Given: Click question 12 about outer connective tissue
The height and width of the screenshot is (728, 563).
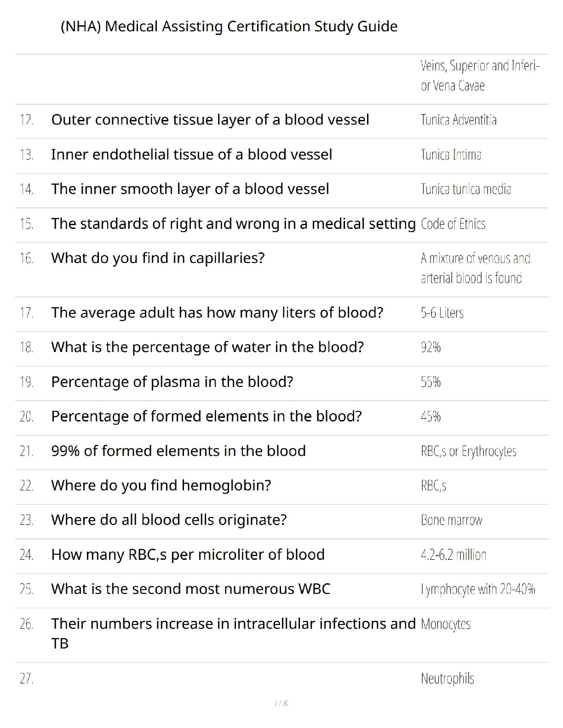Looking at the screenshot, I should [x=210, y=120].
